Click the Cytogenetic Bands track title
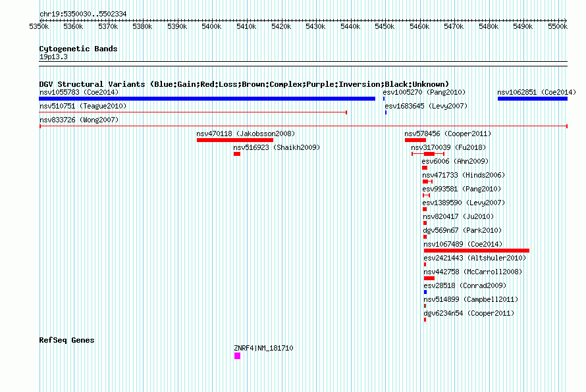Screen dimensions: 586x392 tap(78, 49)
